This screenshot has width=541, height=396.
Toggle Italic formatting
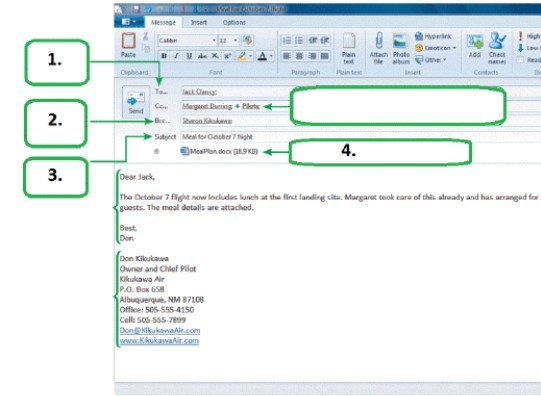tap(176, 56)
